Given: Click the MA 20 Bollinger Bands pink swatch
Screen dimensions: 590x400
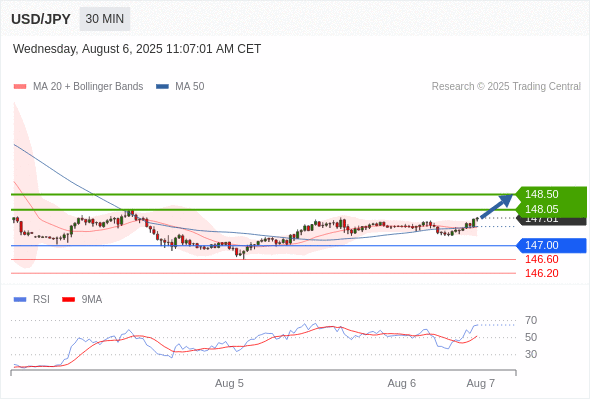Looking at the screenshot, I should tap(20, 87).
